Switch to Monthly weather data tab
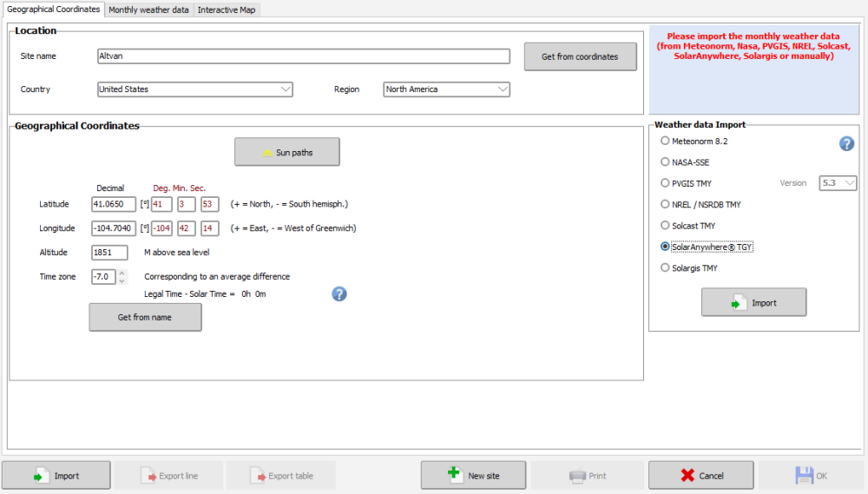The height and width of the screenshot is (494, 868). pyautogui.click(x=149, y=10)
